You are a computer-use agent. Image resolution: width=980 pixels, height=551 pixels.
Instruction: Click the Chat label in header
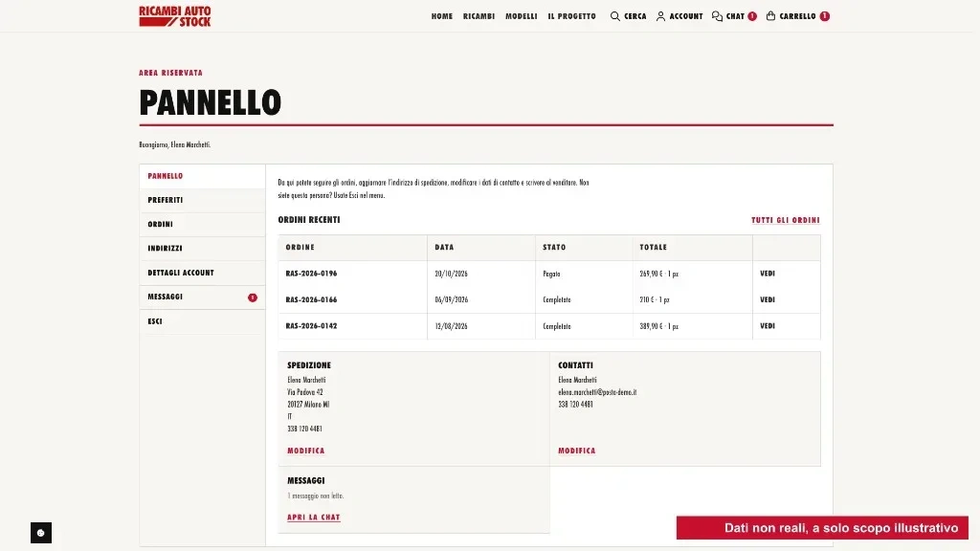[735, 16]
